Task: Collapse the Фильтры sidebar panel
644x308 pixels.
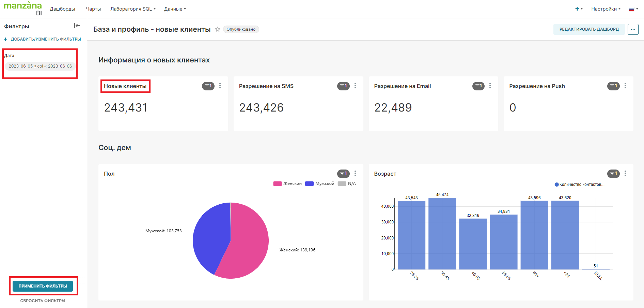Action: click(x=77, y=26)
